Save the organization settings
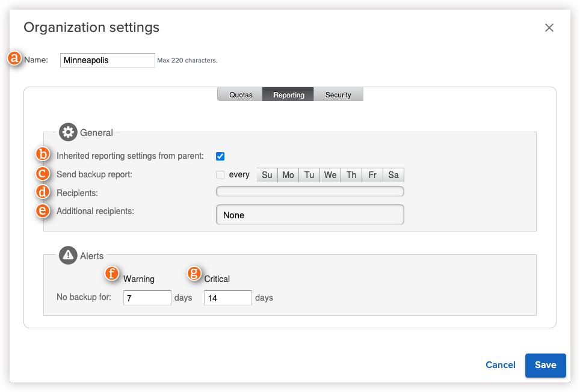The height and width of the screenshot is (392, 580). tap(545, 365)
